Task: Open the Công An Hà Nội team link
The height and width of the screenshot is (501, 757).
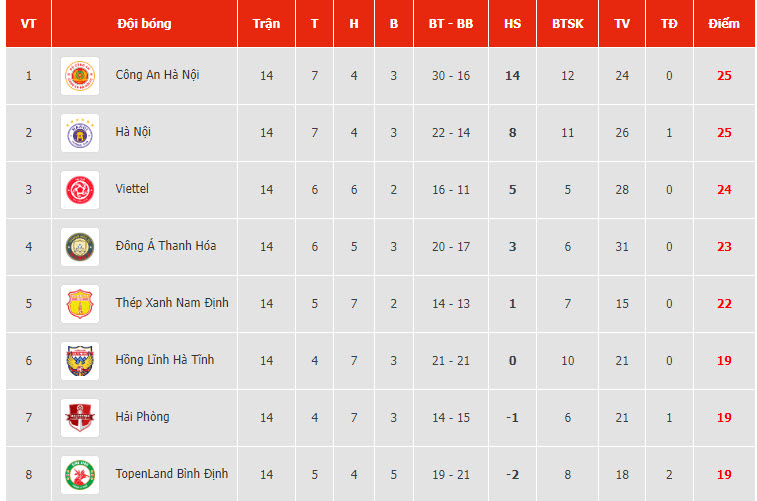Action: 157,75
